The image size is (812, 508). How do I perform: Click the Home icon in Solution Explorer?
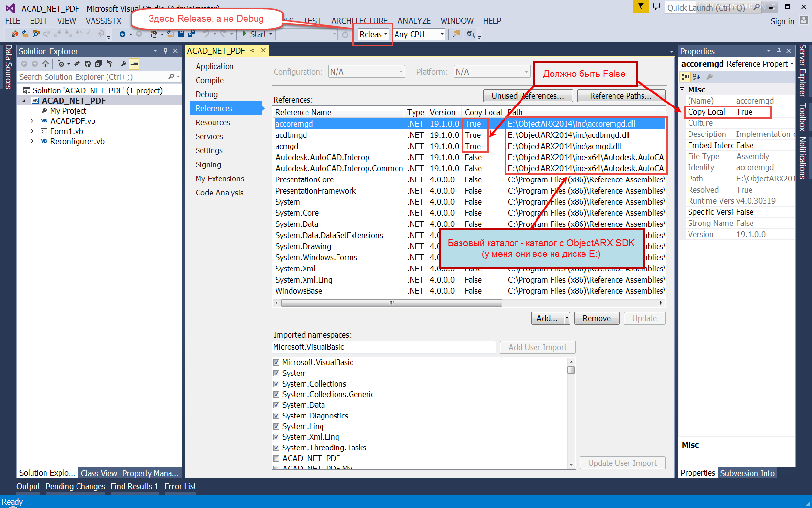[x=45, y=64]
